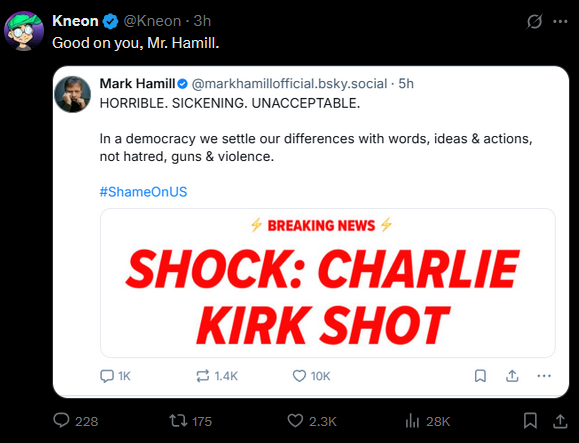Reply to Kneon's post showing 228 comments
This screenshot has height=443, width=579.
point(61,420)
